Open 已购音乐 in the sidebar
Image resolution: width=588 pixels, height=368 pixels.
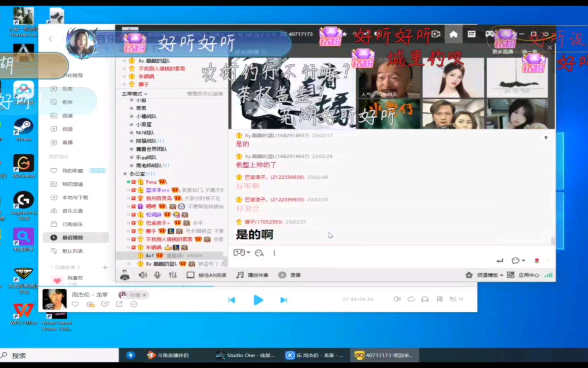coord(72,224)
